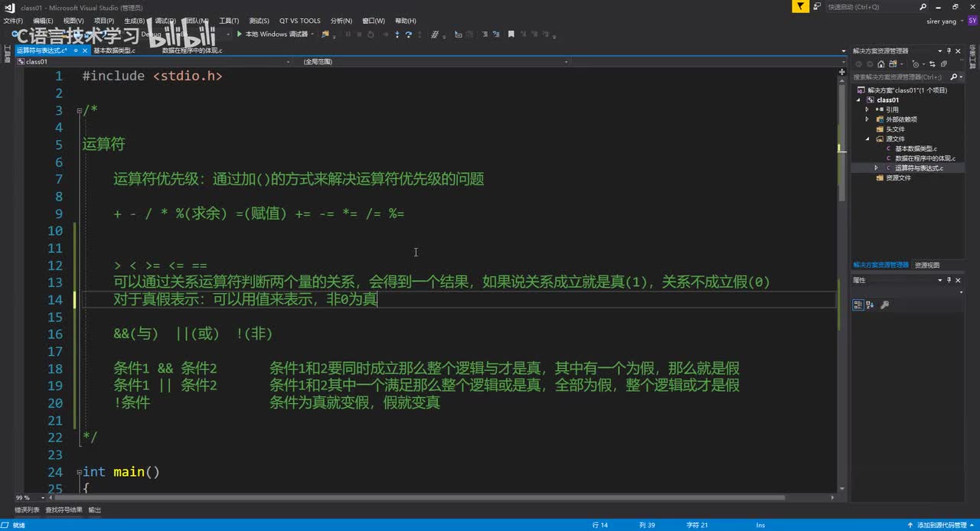Click the feedback icon beside Quick Launch
This screenshot has width=980, height=531.
coord(817,7)
